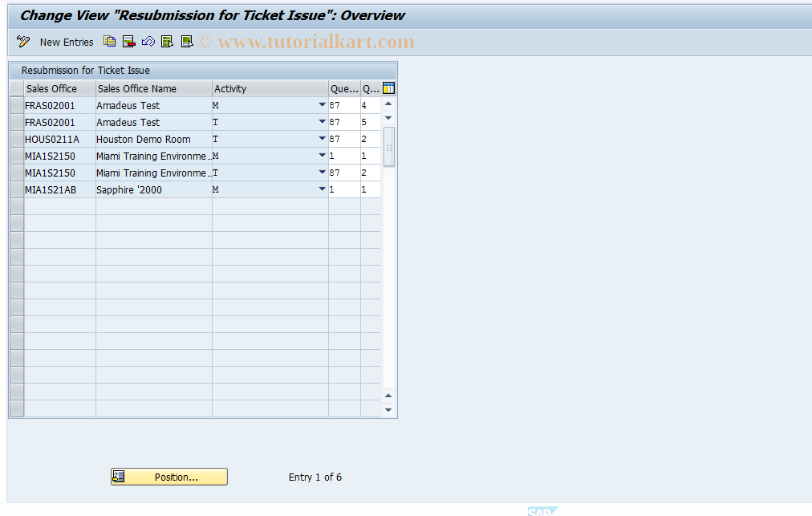Click queue field 1 in Sapphire '2000 row
Screen dimensions: 812x516
pos(344,189)
